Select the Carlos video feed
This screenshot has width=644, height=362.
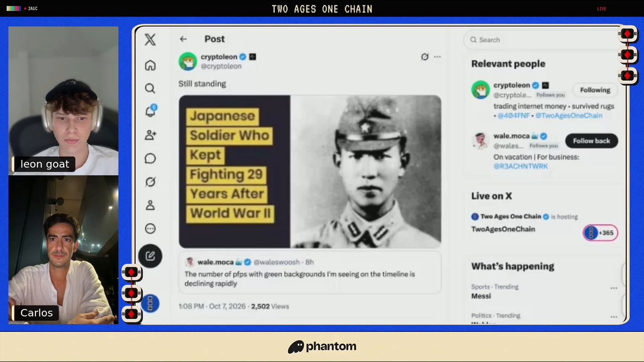[63, 250]
